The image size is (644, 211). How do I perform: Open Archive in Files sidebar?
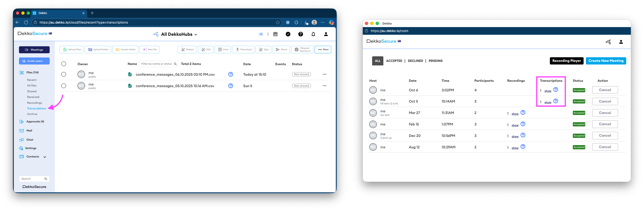tap(32, 114)
